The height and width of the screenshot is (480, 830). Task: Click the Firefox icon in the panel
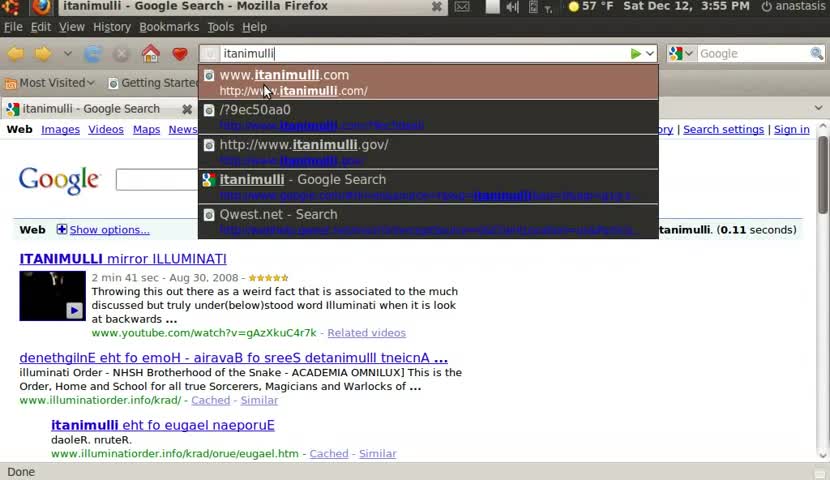click(x=41, y=7)
